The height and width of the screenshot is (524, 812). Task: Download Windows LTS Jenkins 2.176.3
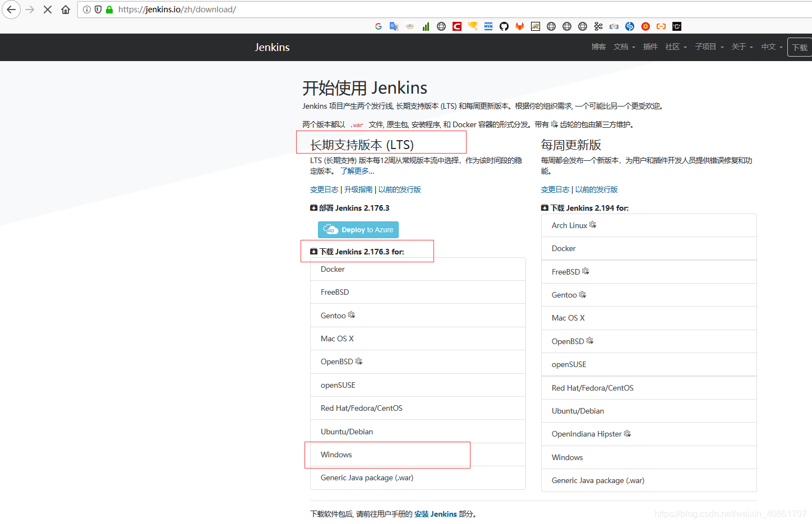[418, 455]
